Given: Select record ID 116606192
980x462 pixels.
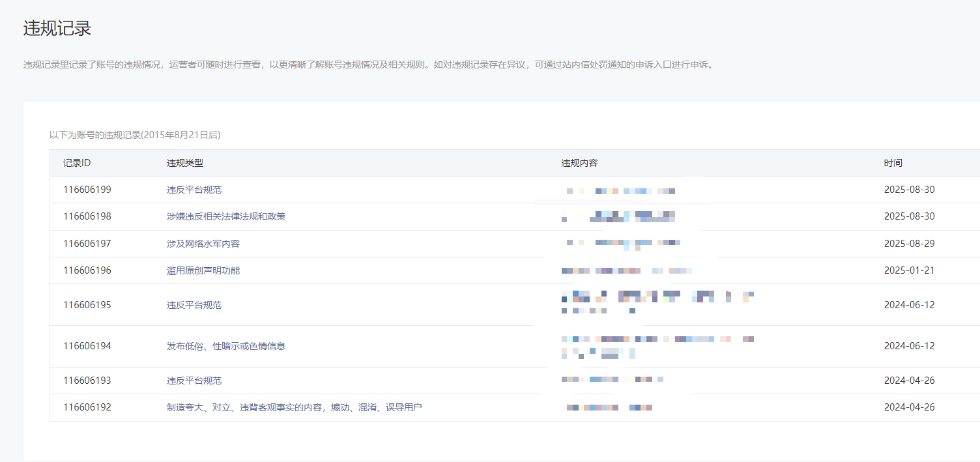Looking at the screenshot, I should pos(87,407).
